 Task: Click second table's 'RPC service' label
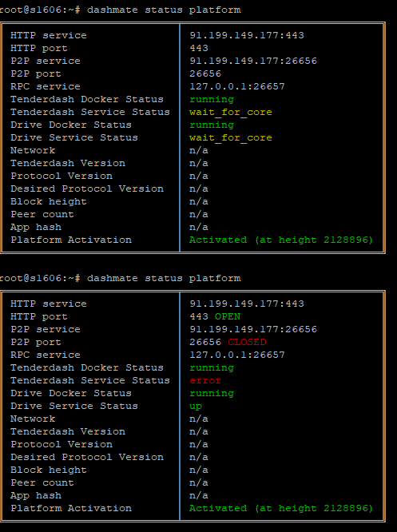[46, 355]
